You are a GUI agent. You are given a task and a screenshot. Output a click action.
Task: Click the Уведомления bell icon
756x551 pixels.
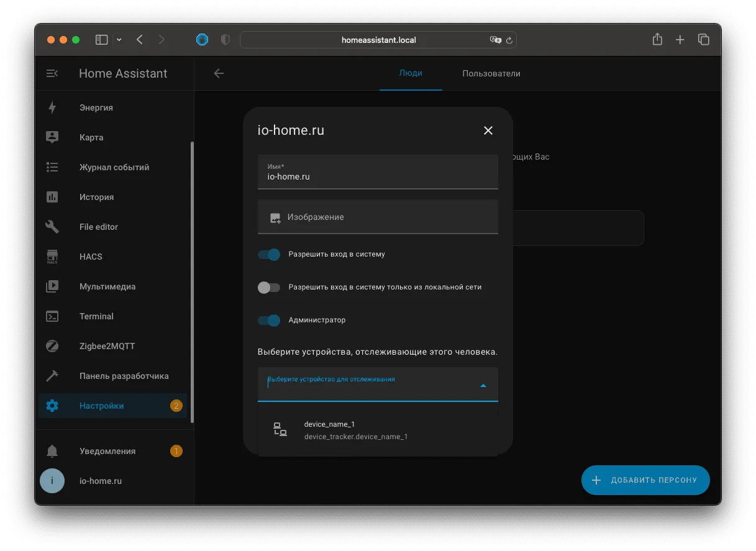click(52, 451)
